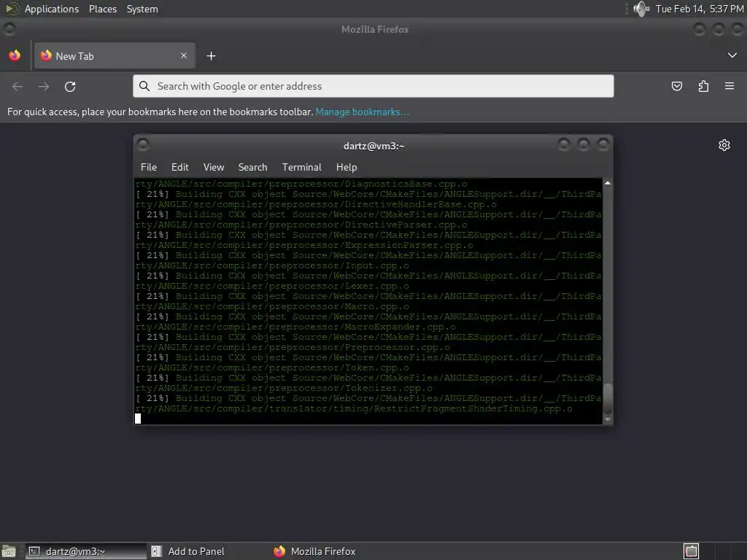
Task: Click terminal scrollbar up arrow
Action: pyautogui.click(x=608, y=183)
